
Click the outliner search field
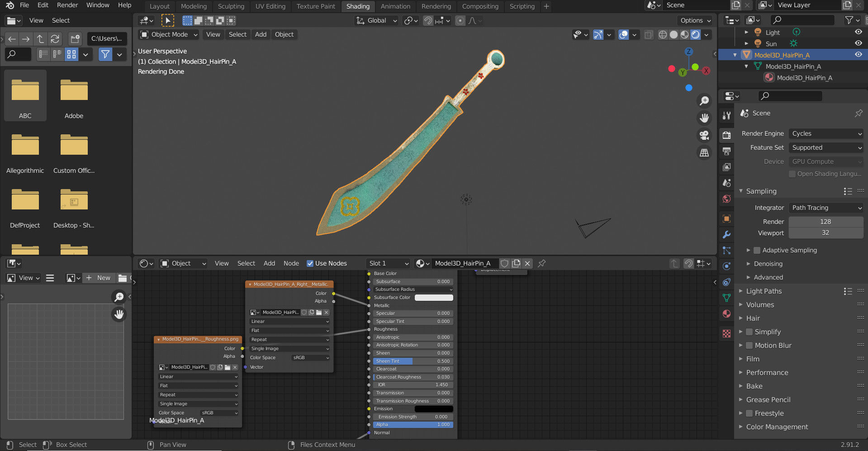[802, 20]
